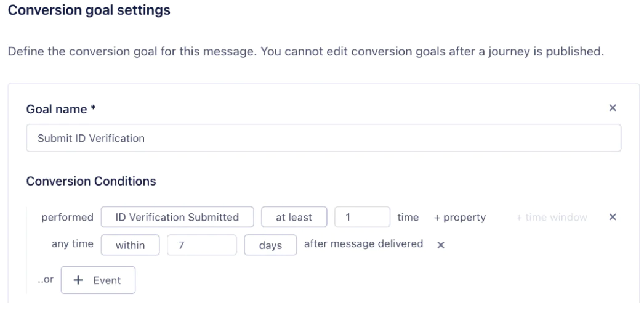
Task: Remove the Submit ID Verification goal card
Action: pyautogui.click(x=612, y=108)
